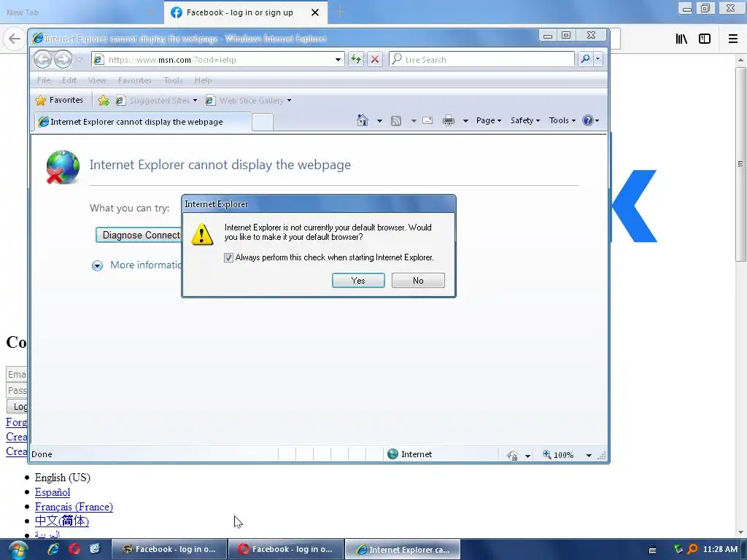Open the IE File menu
The height and width of the screenshot is (560, 747).
tap(44, 80)
